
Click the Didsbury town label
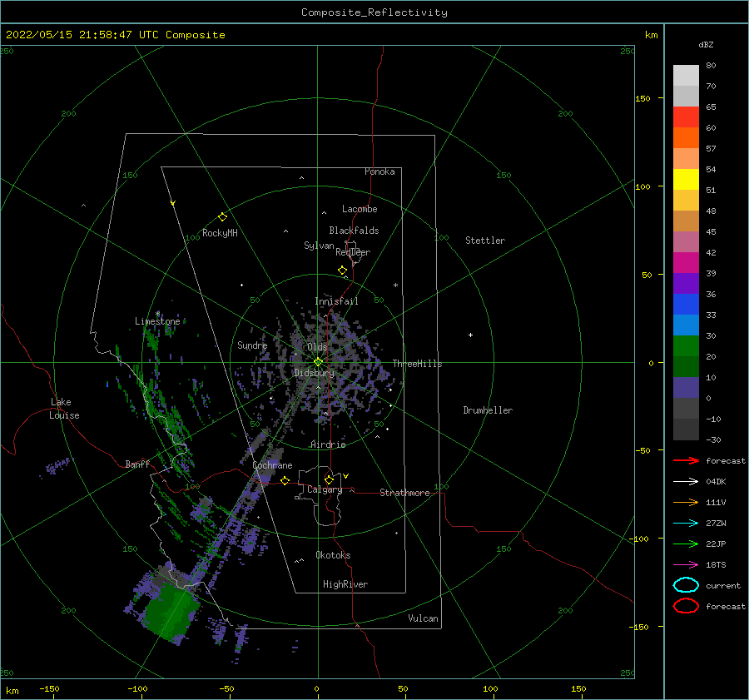[314, 373]
